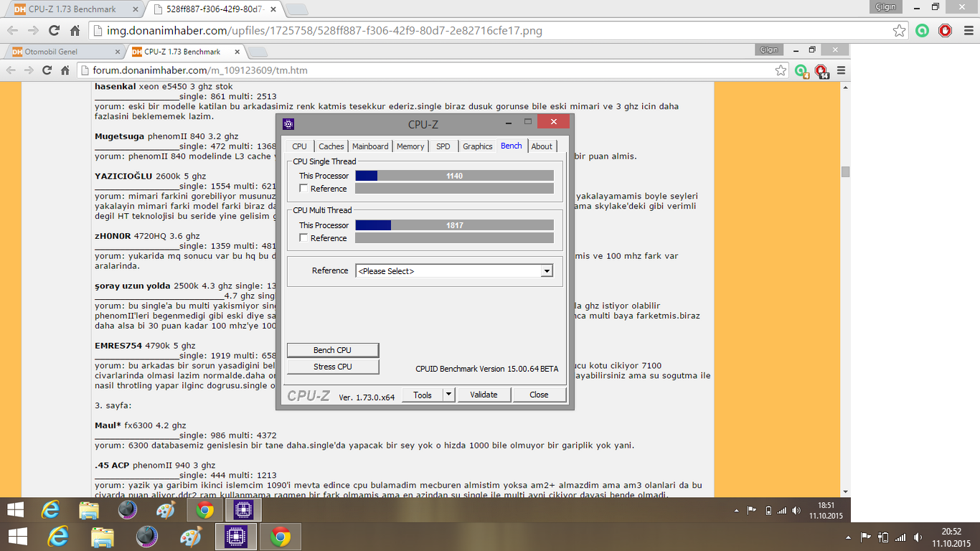Click star icon in forum.donanimhaber.com address bar
This screenshot has width=980, height=551.
(x=781, y=70)
